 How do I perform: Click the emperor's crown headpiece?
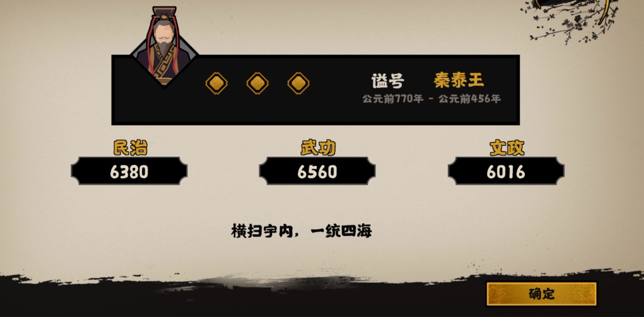[164, 12]
